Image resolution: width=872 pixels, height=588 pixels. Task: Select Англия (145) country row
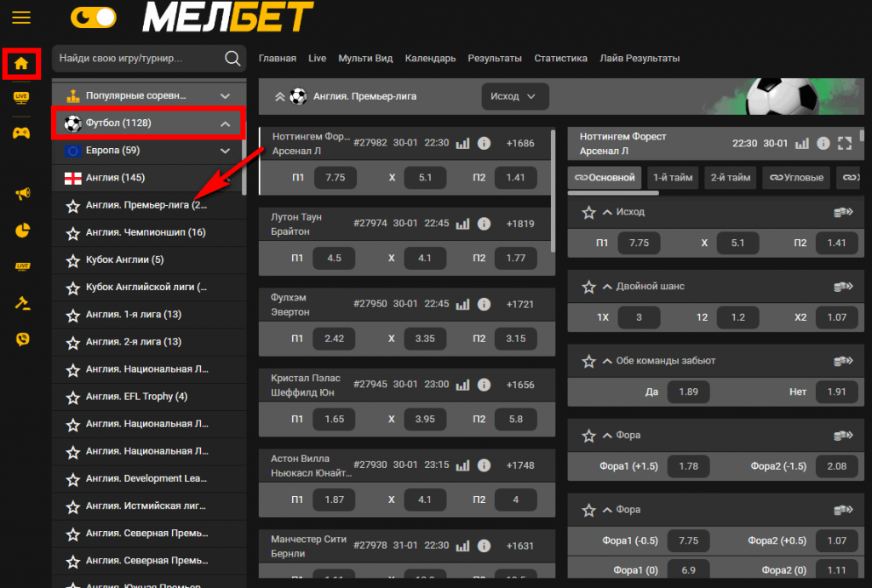[x=148, y=178]
